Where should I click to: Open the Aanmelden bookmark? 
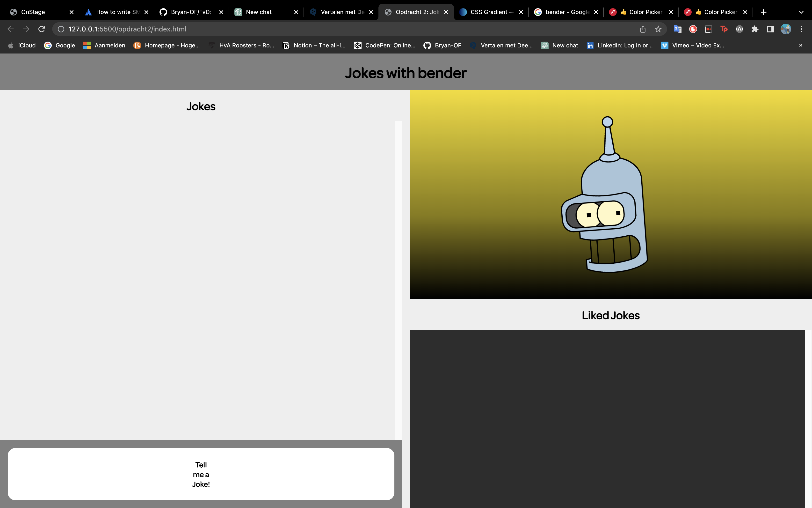click(x=104, y=45)
